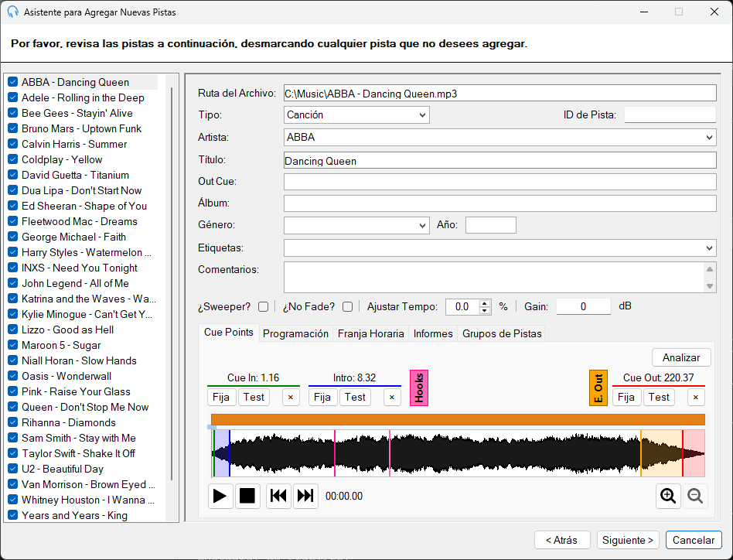Expand the Etiquetas dropdown
Image resolution: width=733 pixels, height=560 pixels.
709,248
